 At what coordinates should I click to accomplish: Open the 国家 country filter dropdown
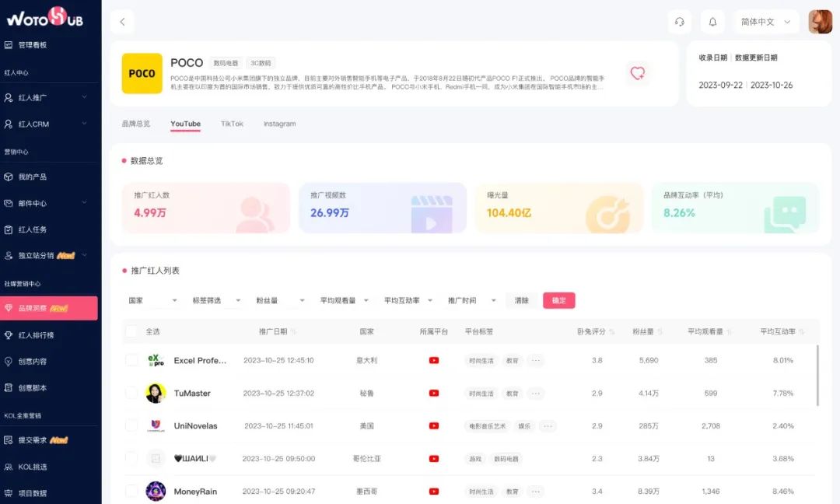click(x=152, y=300)
